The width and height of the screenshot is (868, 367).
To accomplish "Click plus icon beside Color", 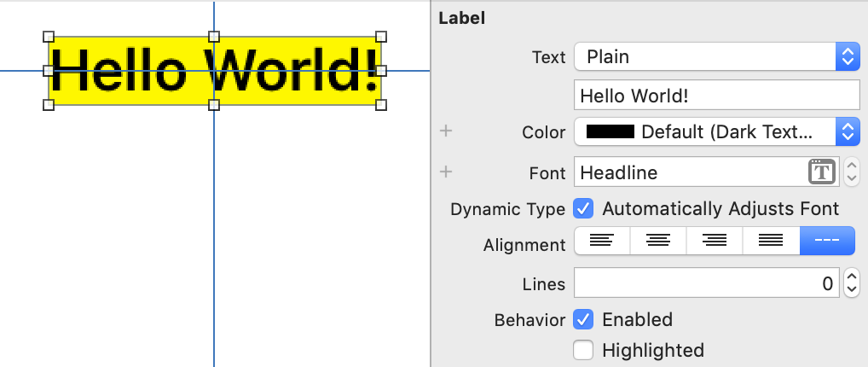I will (x=445, y=131).
